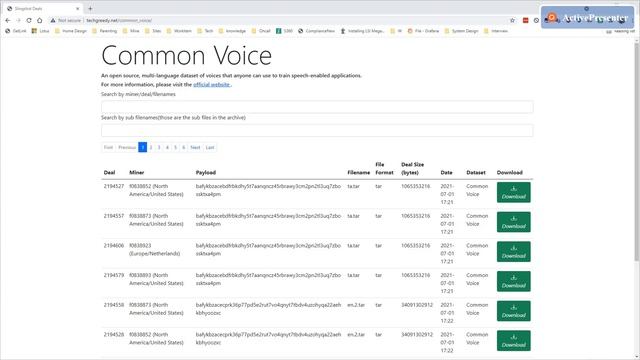Click the active page 1 button
Image resolution: width=640 pixels, height=360 pixels.
[142, 147]
